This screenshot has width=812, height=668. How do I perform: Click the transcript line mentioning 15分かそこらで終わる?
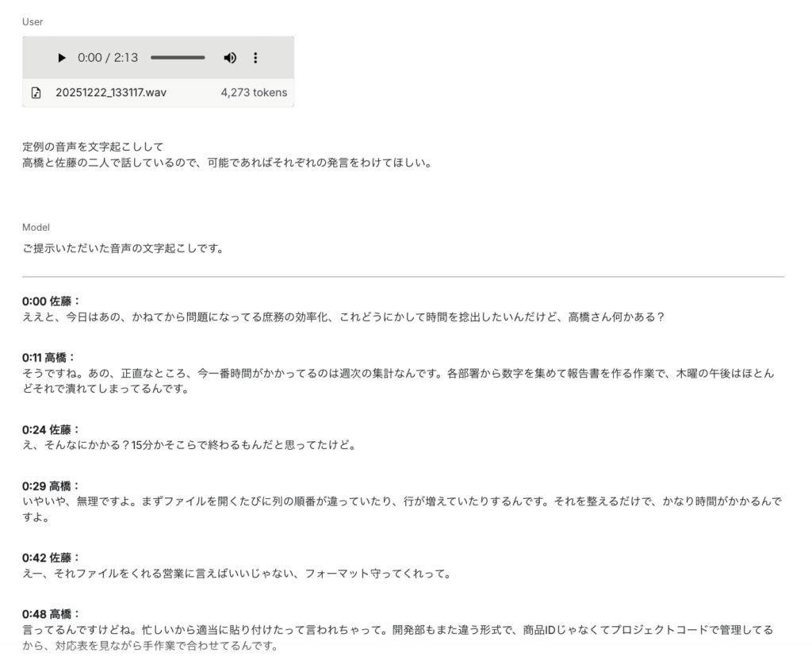click(189, 445)
